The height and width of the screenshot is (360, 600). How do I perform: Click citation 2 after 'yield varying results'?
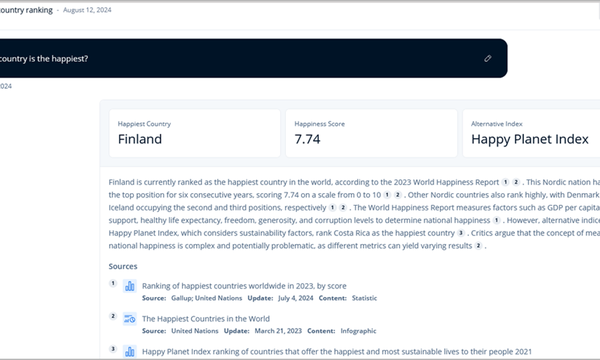pos(478,246)
